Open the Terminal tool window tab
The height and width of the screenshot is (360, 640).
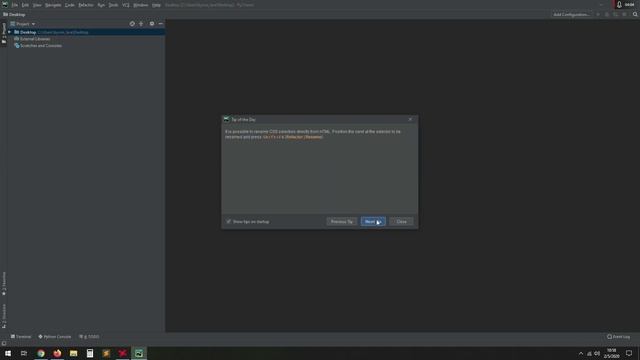click(x=21, y=337)
